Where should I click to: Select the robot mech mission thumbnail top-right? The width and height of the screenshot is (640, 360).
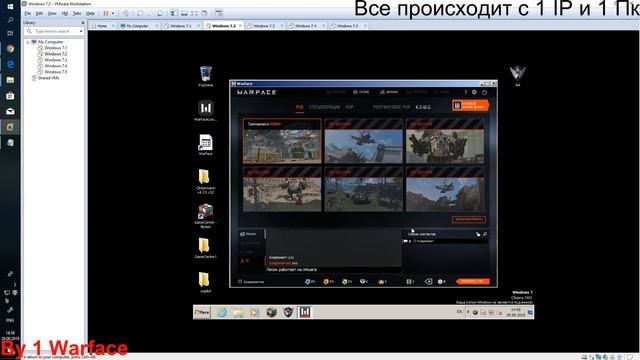445,141
